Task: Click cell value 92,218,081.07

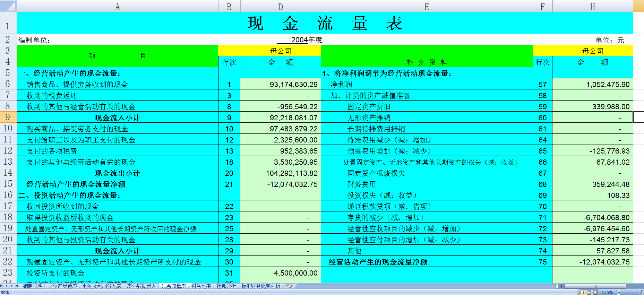Action: click(x=281, y=118)
